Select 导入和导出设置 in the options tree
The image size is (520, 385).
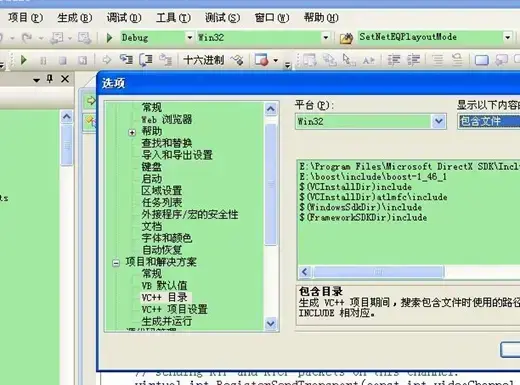coord(177,155)
